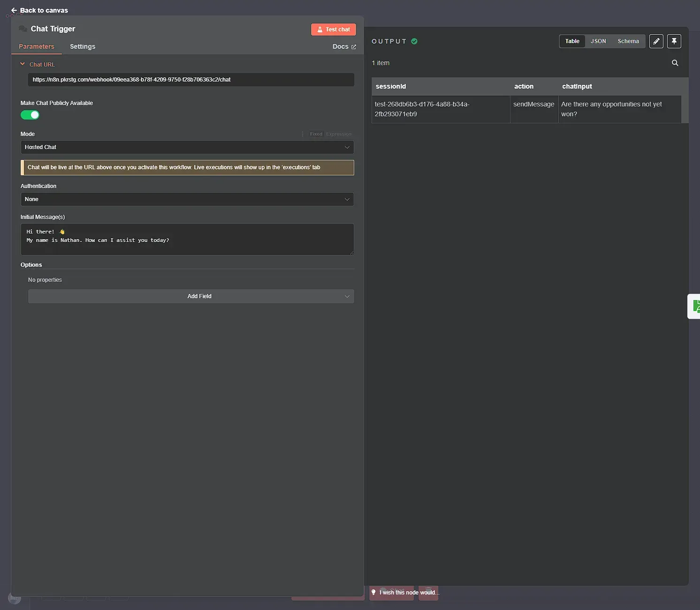View output as JSON
The height and width of the screenshot is (610, 700).
point(599,41)
